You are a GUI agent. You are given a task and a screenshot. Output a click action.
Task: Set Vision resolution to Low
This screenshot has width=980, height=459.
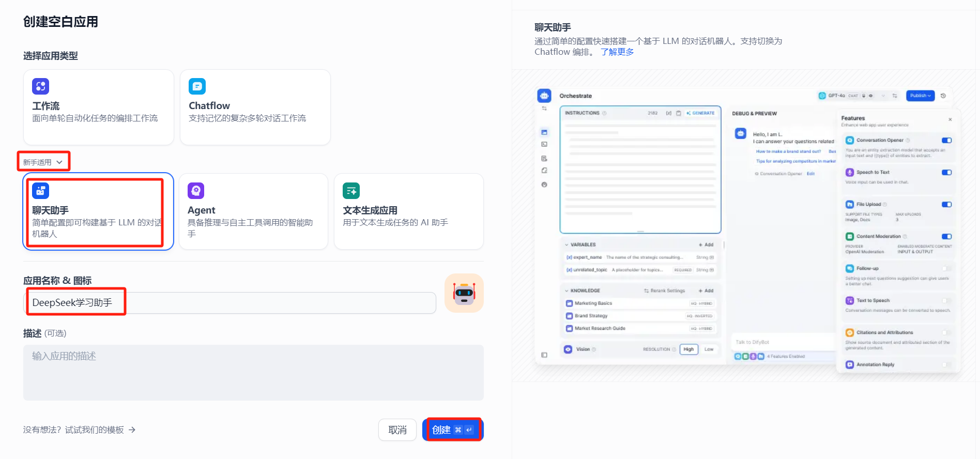[709, 349]
